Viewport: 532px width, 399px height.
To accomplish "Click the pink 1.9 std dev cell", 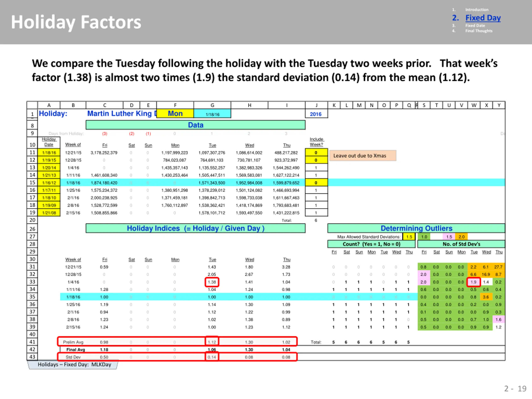I will pyautogui.click(x=474, y=282).
